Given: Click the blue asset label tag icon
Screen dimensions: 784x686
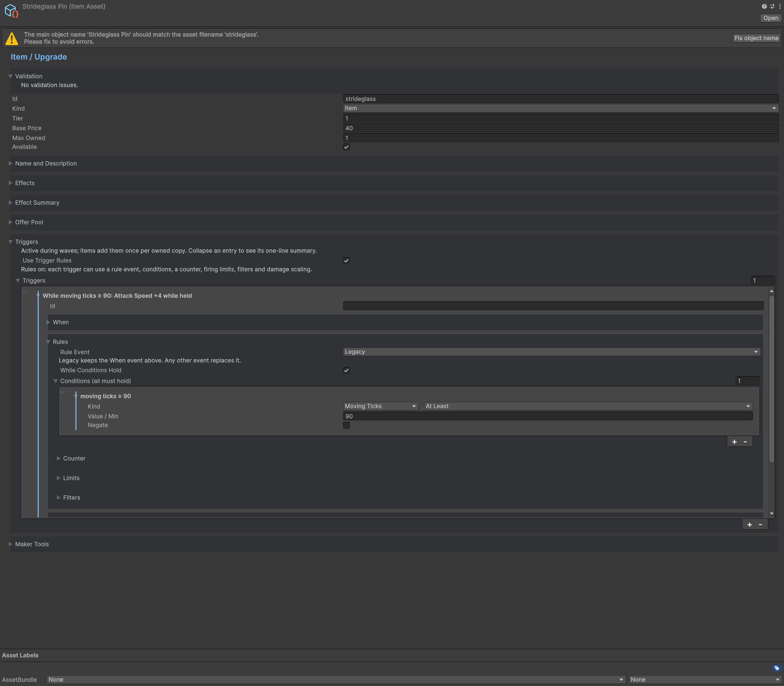Looking at the screenshot, I should tap(777, 668).
